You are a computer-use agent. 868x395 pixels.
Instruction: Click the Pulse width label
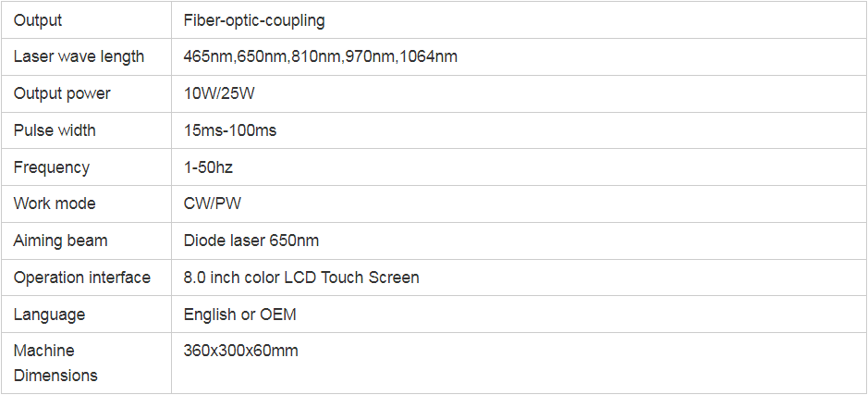pyautogui.click(x=55, y=130)
